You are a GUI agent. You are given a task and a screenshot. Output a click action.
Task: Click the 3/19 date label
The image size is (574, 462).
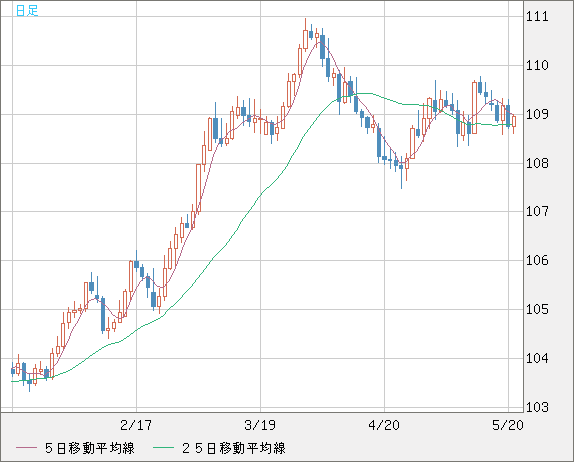pyautogui.click(x=260, y=425)
